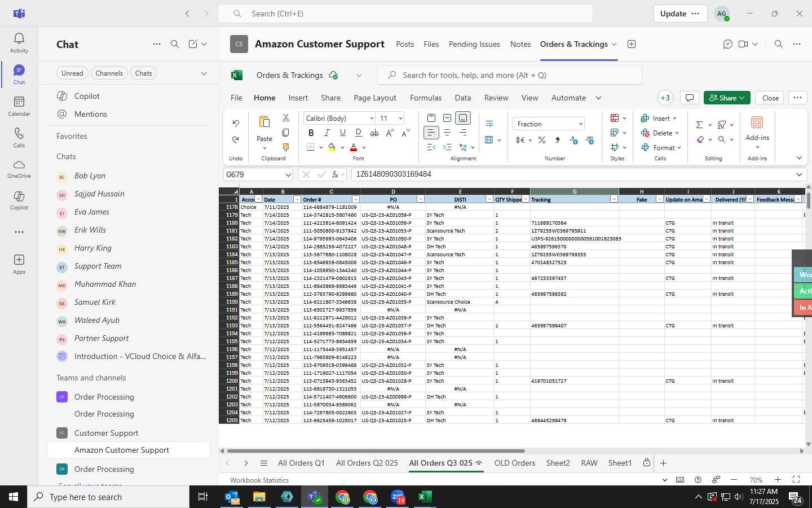Set Center horizontal alignment
The width and height of the screenshot is (812, 508).
click(447, 133)
